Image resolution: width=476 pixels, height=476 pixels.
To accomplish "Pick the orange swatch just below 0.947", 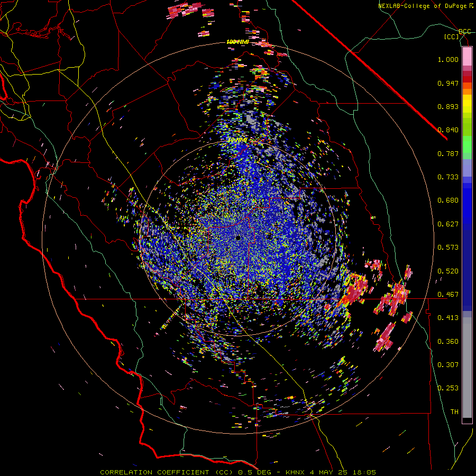I will [x=467, y=86].
